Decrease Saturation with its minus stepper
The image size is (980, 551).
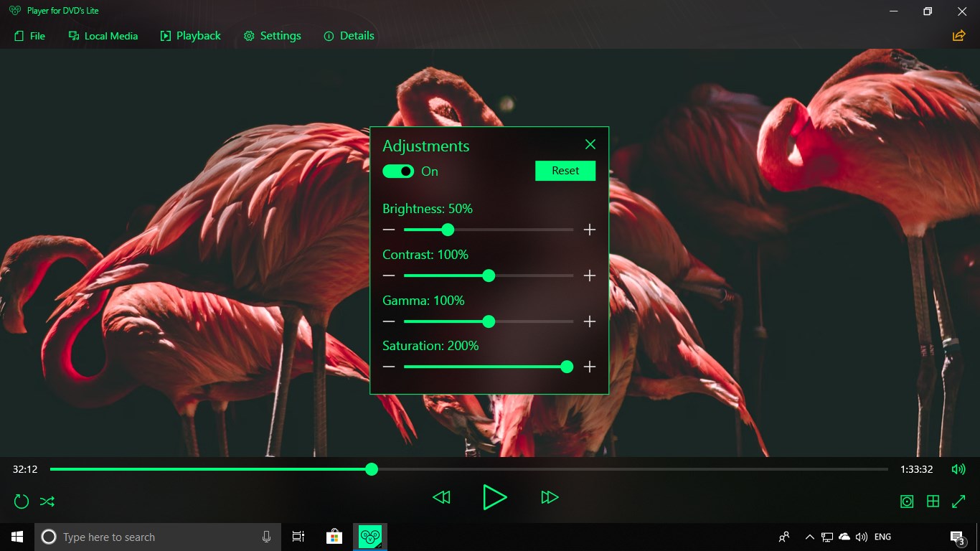[x=388, y=367]
